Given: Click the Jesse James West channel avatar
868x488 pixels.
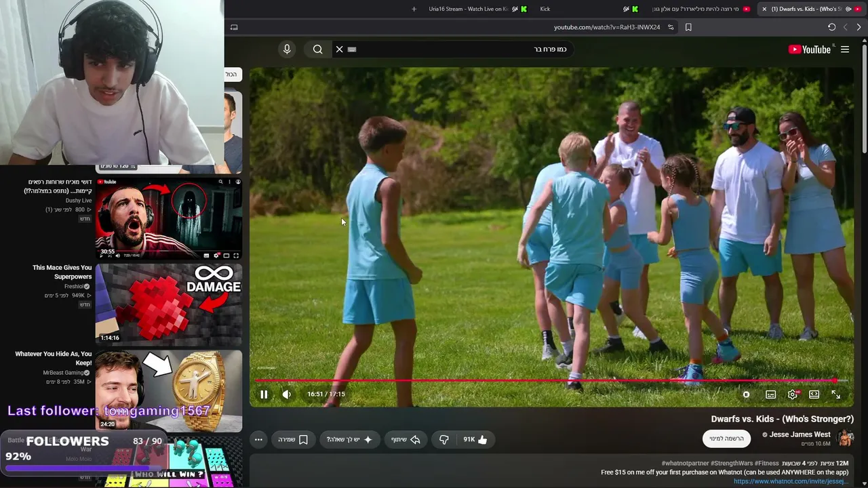Looking at the screenshot, I should [x=845, y=438].
